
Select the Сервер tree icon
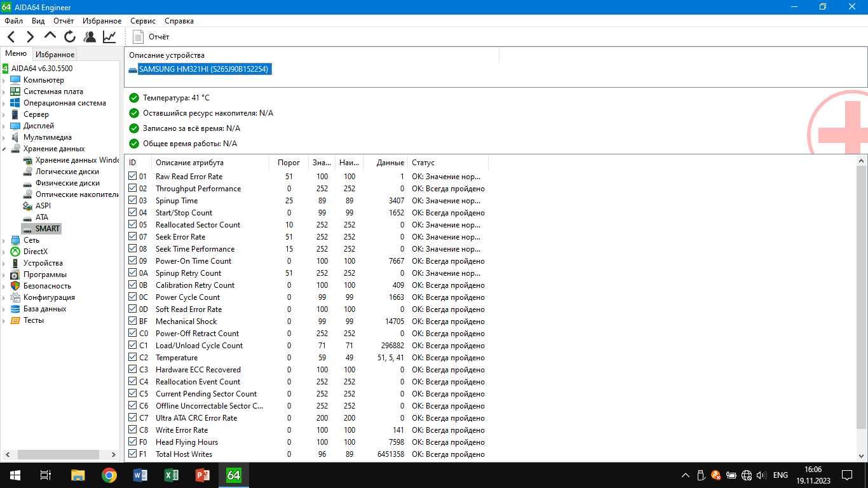tap(15, 114)
